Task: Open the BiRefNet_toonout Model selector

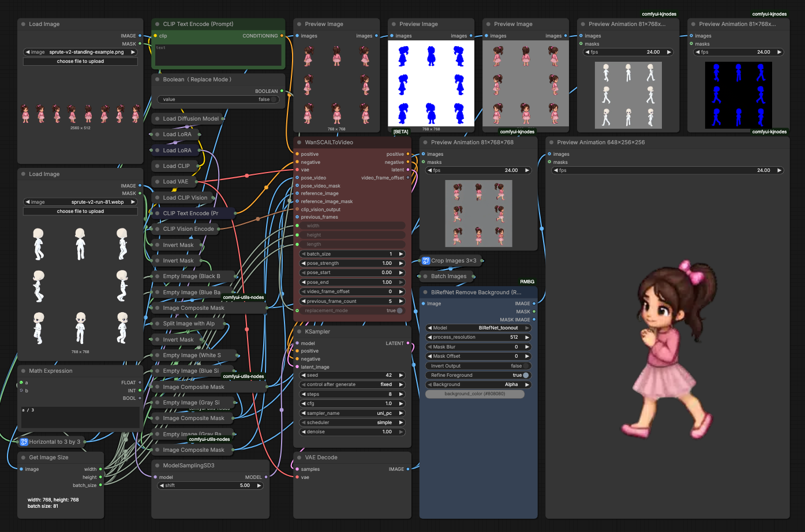Action: coord(478,328)
